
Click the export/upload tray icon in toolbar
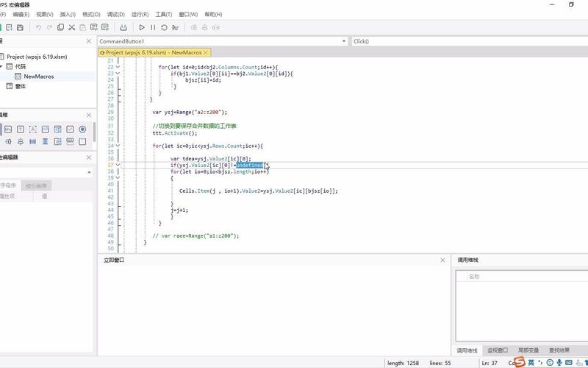click(x=123, y=27)
